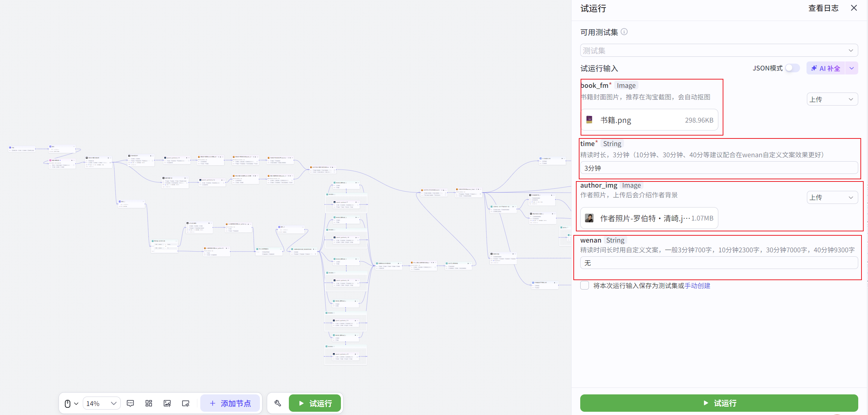
Task: Check the save inputs as test set checkbox
Action: coord(585,285)
